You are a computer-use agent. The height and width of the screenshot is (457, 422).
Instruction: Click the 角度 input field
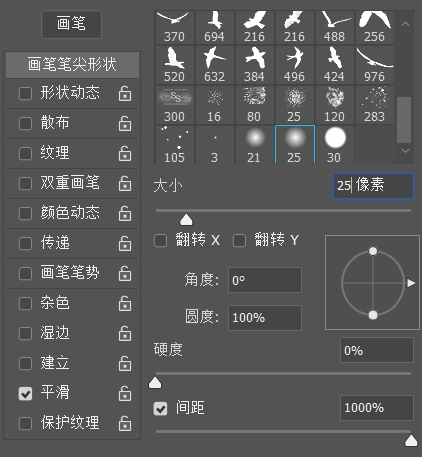(265, 280)
